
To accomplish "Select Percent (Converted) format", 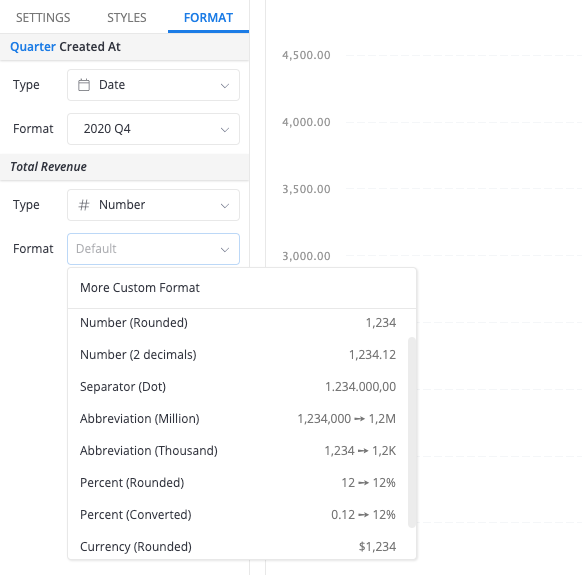I will coord(238,514).
